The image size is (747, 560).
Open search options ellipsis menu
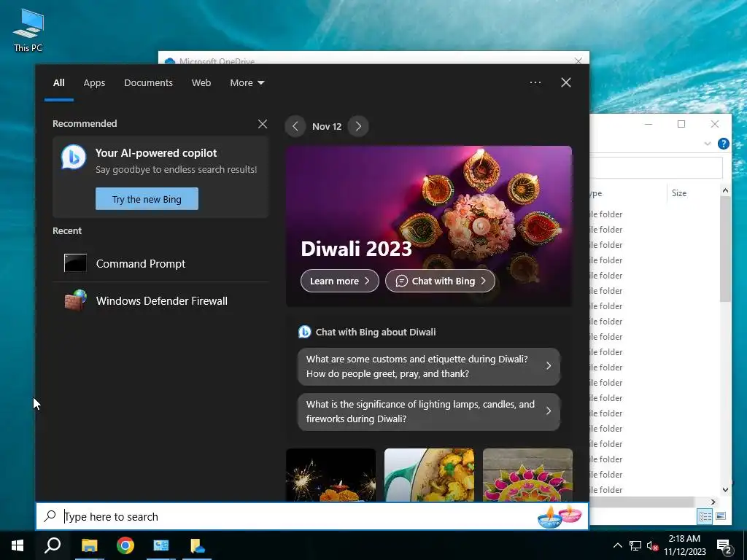pos(535,82)
